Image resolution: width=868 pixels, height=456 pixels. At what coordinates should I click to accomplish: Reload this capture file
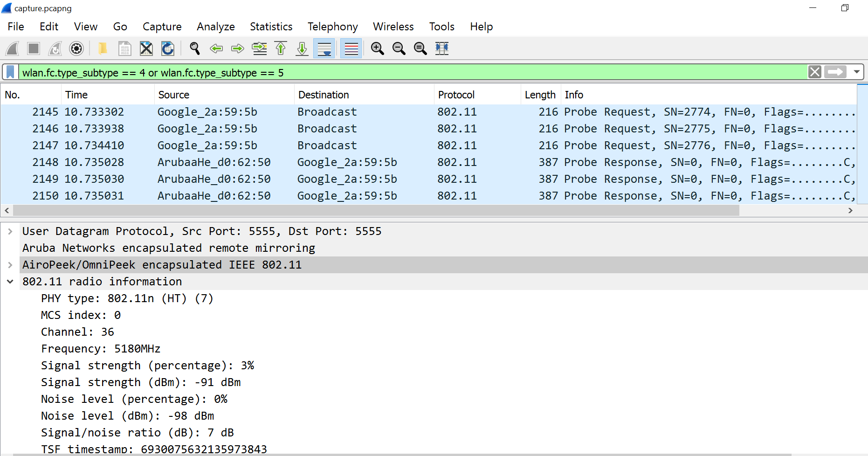(167, 48)
